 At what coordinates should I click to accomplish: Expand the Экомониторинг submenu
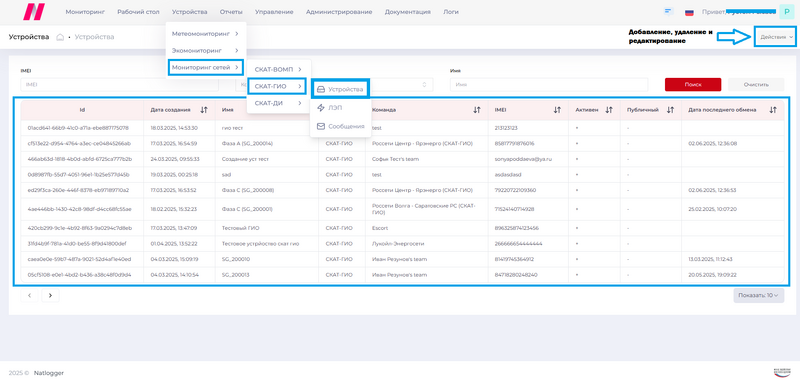tap(205, 50)
